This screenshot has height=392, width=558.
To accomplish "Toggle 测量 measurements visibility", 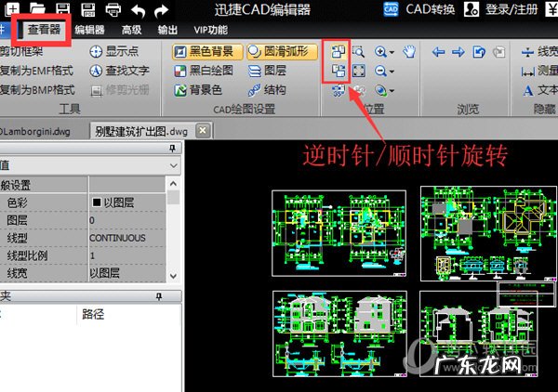I will 539,72.
